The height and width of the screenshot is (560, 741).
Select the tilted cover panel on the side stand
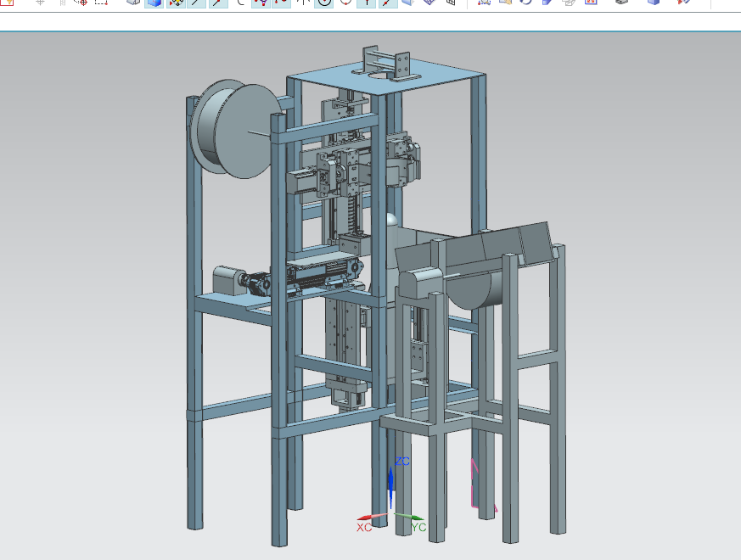[475, 248]
